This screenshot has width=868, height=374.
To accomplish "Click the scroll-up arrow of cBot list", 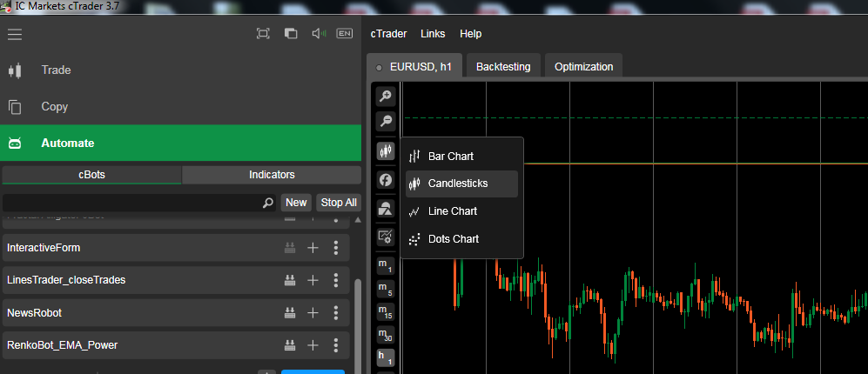I will tap(358, 220).
